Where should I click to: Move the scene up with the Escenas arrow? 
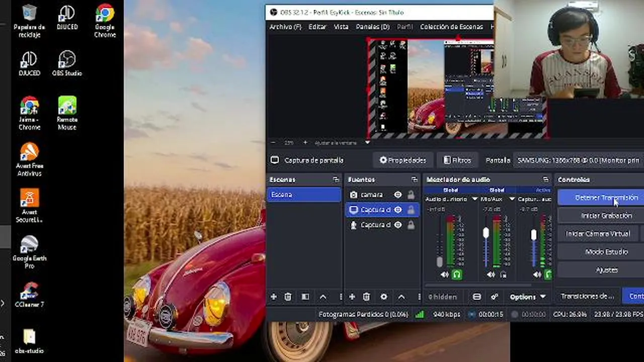(323, 297)
